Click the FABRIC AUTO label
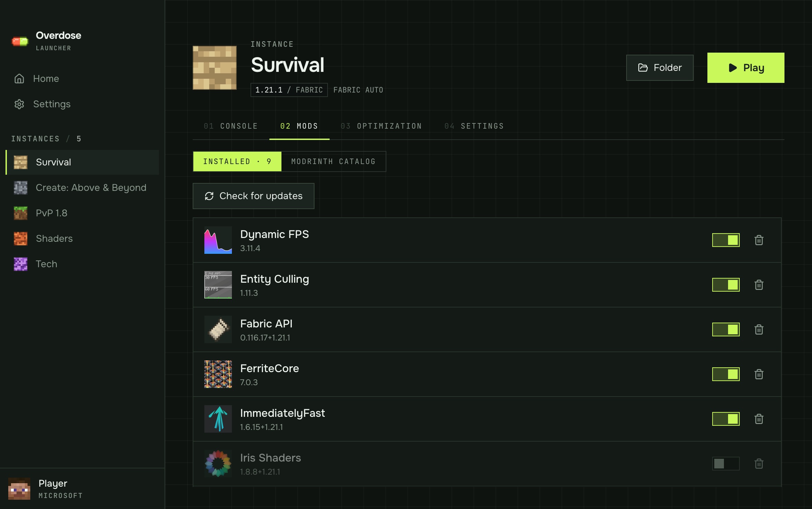The height and width of the screenshot is (509, 812). [x=358, y=90]
